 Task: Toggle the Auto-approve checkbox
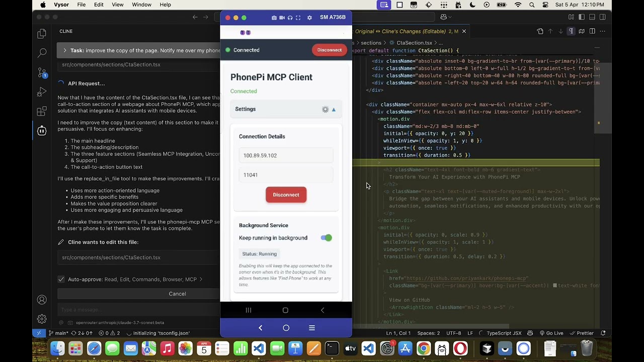click(61, 279)
